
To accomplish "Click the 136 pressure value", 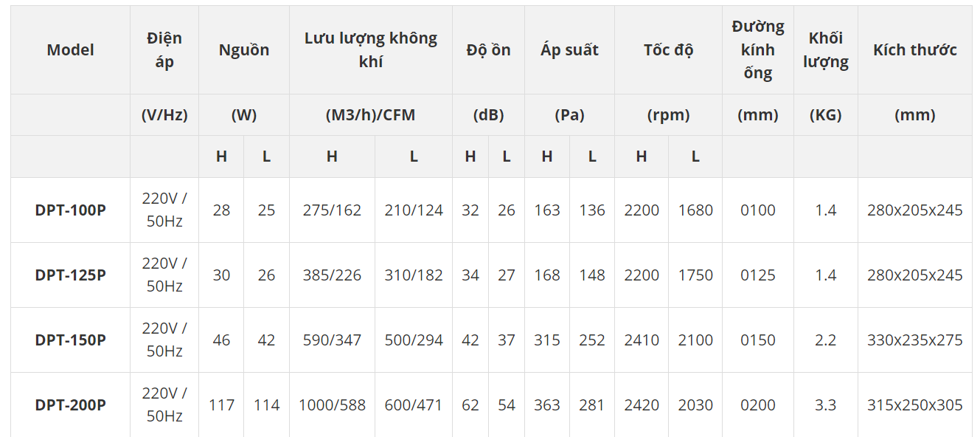I will coord(592,210).
